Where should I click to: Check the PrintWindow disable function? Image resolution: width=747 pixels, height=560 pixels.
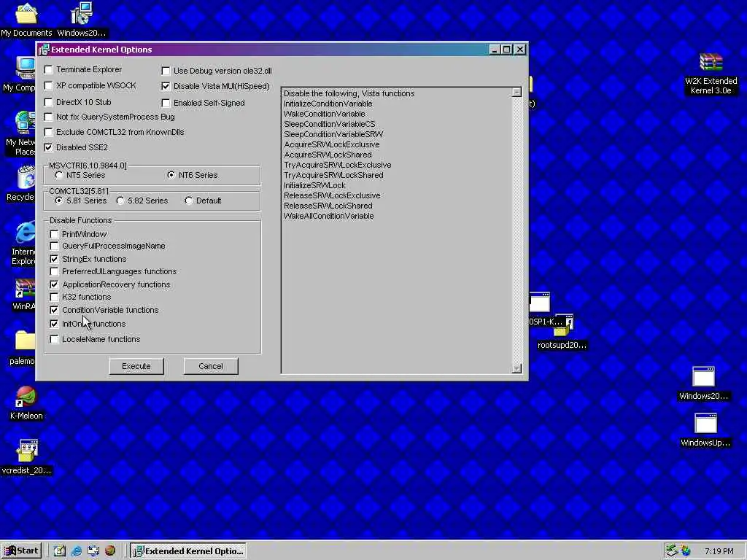[54, 234]
